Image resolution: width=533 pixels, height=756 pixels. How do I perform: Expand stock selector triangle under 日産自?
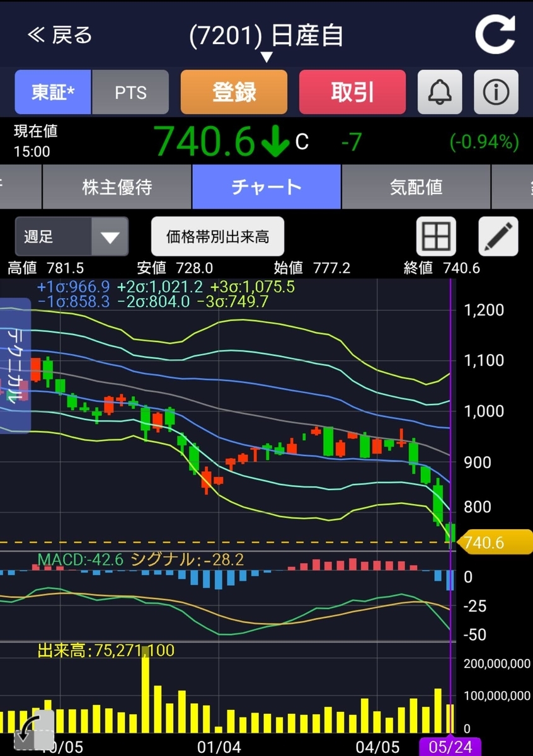coord(266,57)
